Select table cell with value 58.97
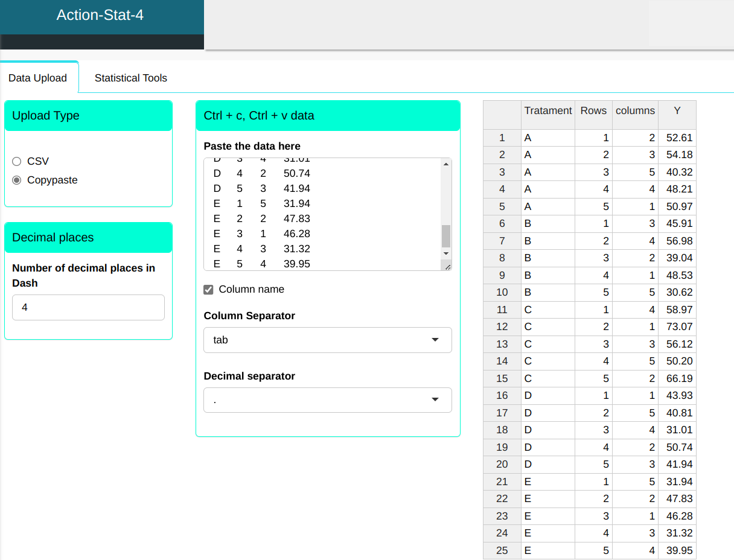This screenshot has width=734, height=560. click(x=677, y=310)
